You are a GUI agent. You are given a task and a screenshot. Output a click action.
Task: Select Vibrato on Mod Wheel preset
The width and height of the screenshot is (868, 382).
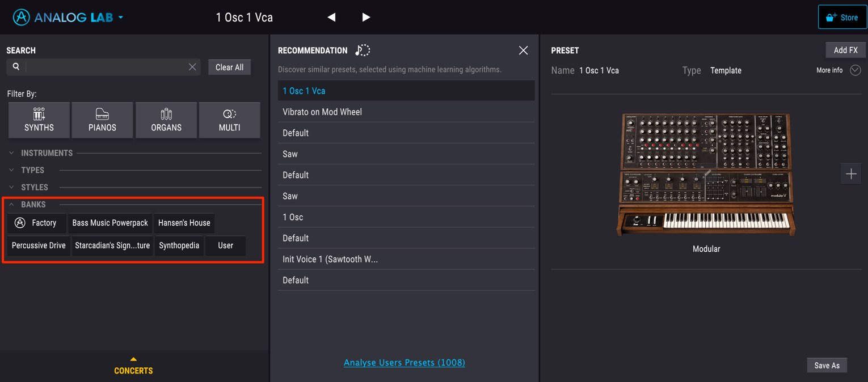[406, 112]
